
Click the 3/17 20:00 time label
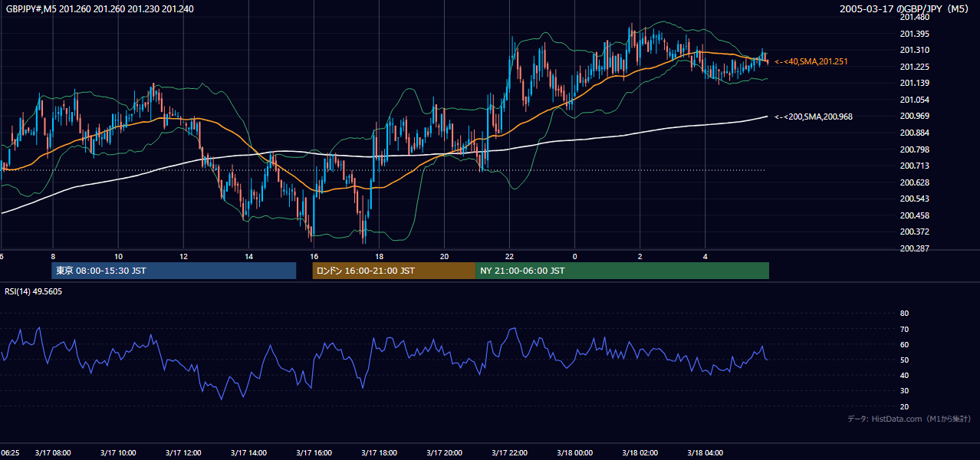click(444, 453)
